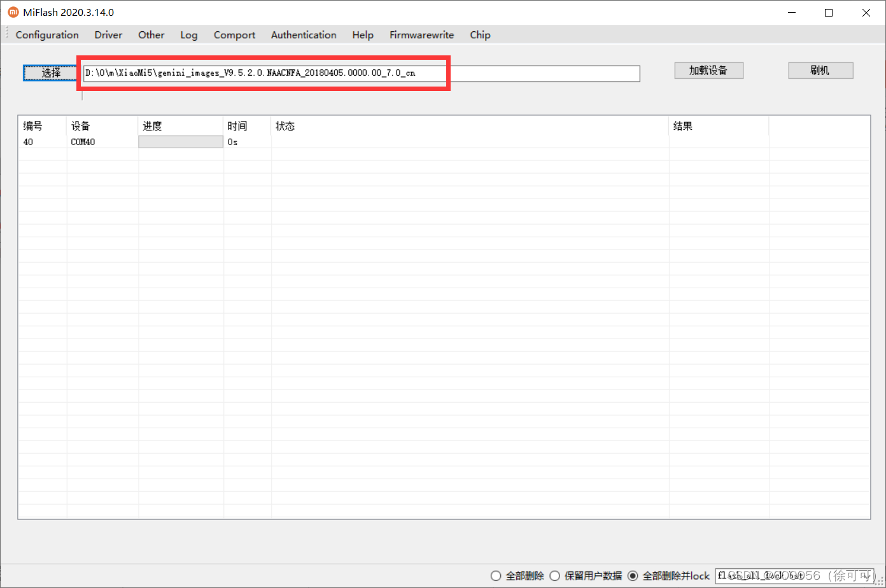Screen dimensions: 886x588
Task: Click the 编号 column header
Action: point(42,126)
